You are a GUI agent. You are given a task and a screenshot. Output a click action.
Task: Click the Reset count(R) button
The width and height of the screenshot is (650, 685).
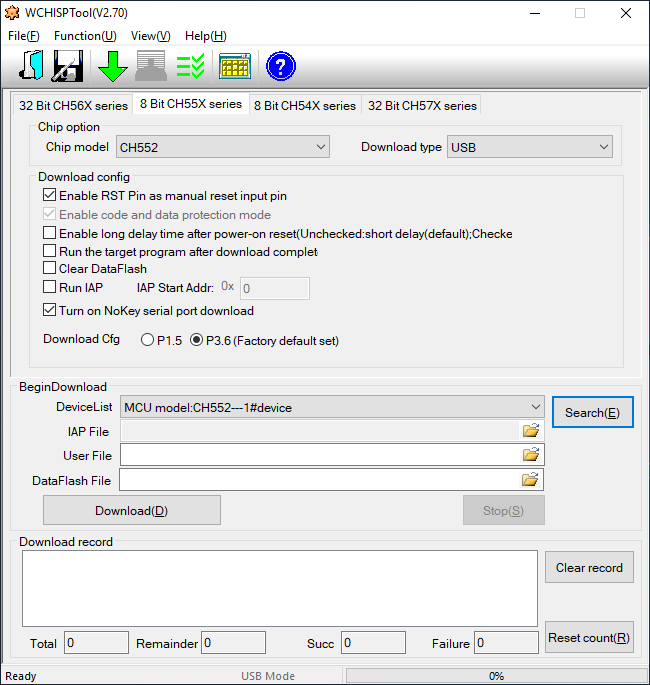click(x=589, y=637)
